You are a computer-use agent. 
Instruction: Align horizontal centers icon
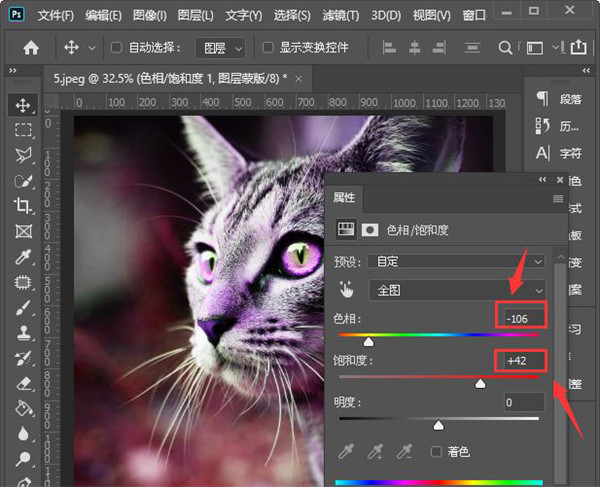pyautogui.click(x=414, y=48)
